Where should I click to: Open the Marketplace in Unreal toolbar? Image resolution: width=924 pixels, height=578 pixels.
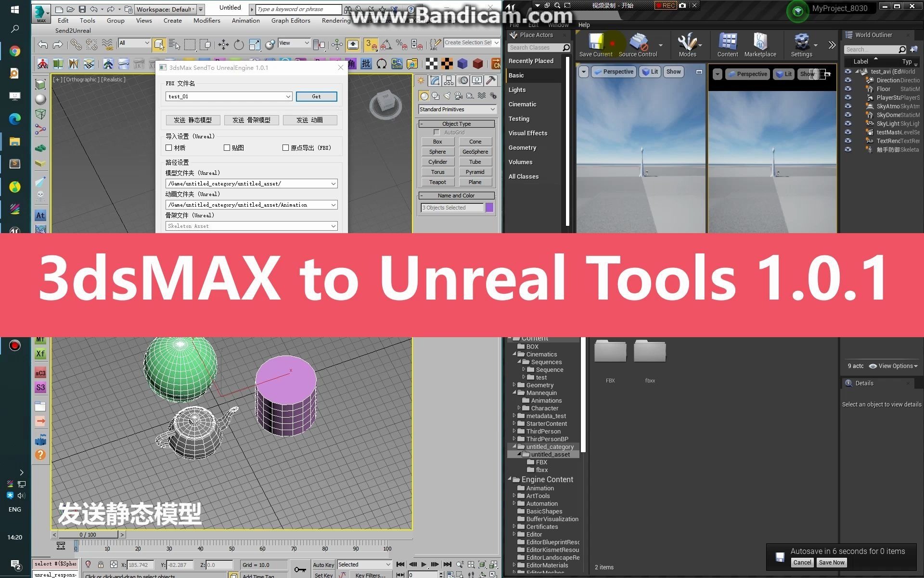[760, 44]
